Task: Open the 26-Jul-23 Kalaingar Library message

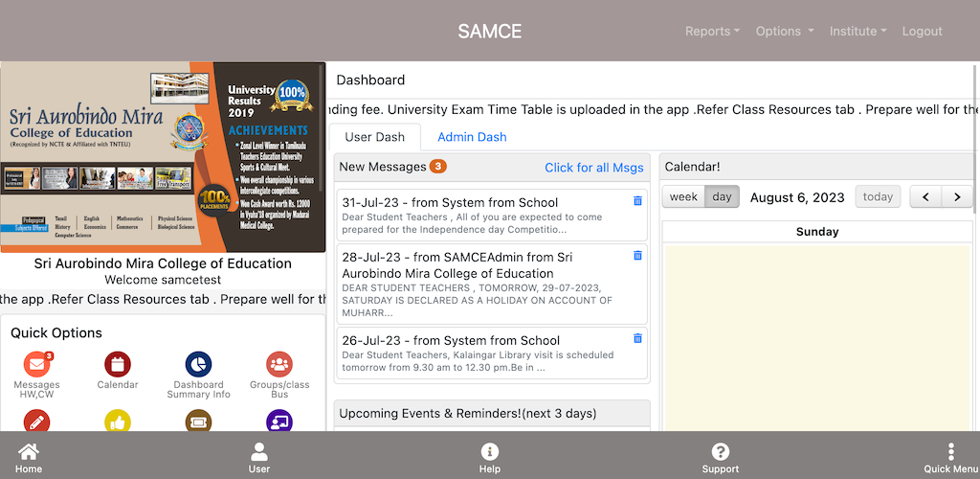Action: 492,353
